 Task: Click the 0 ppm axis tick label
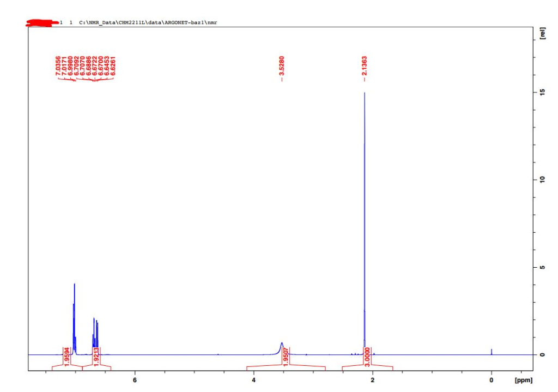point(492,380)
